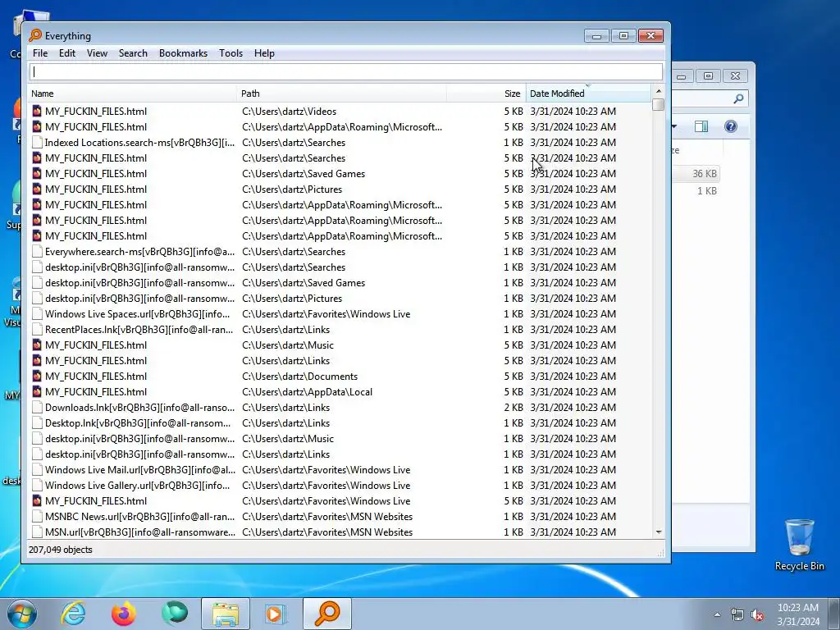
Task: Open the View menu
Action: [97, 53]
